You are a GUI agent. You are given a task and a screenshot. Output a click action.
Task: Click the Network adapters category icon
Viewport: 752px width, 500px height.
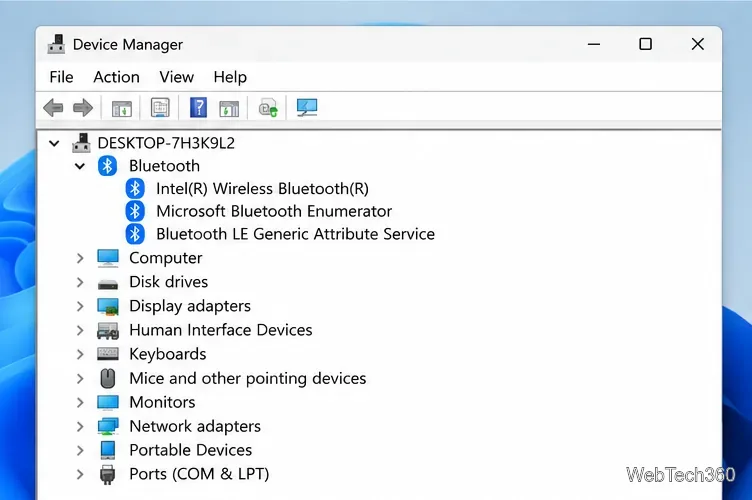pos(108,426)
